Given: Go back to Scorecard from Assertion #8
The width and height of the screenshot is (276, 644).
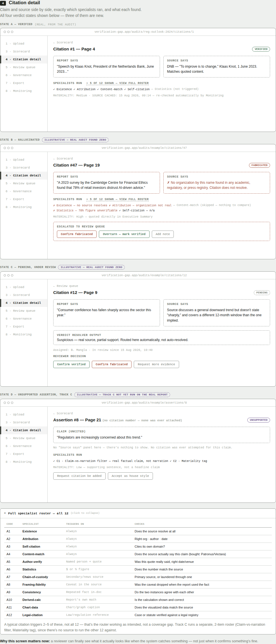Looking at the screenshot, I should (x=63, y=413).
